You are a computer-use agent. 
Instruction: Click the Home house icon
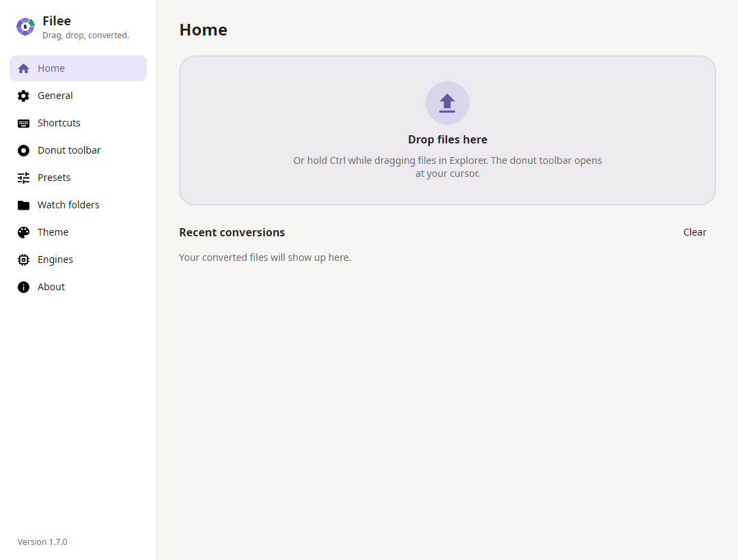point(23,69)
